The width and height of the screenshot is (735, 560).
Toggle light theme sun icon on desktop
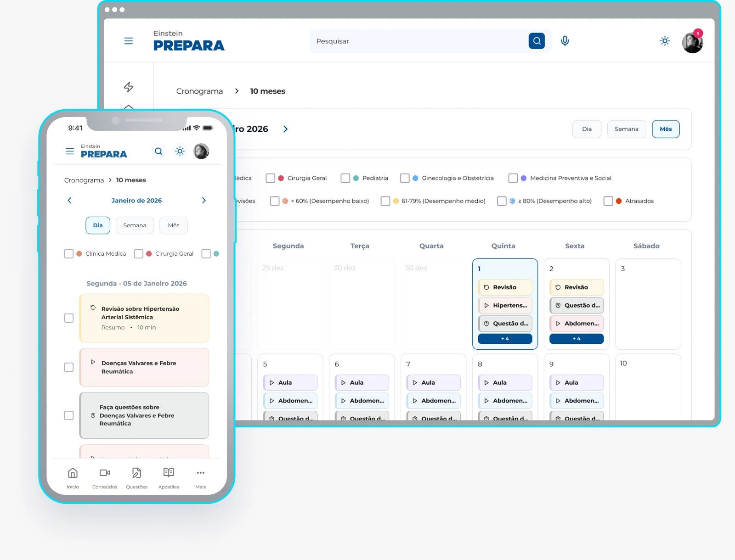[665, 41]
